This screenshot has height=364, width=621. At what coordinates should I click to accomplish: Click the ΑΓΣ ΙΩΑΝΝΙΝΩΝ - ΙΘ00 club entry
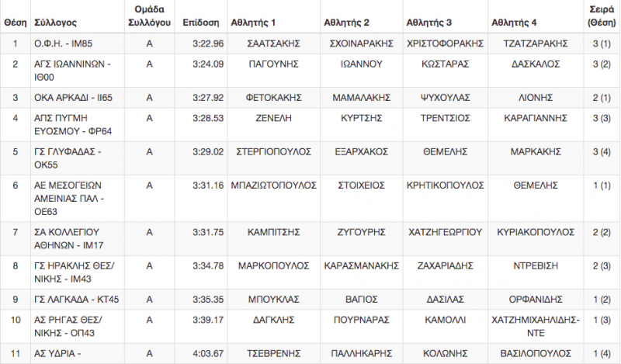pyautogui.click(x=72, y=71)
